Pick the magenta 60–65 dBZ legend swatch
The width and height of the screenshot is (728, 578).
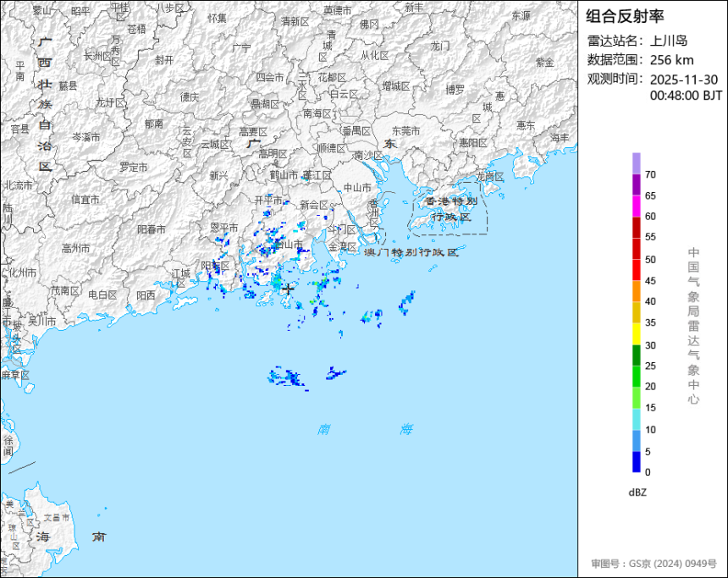[x=636, y=206]
